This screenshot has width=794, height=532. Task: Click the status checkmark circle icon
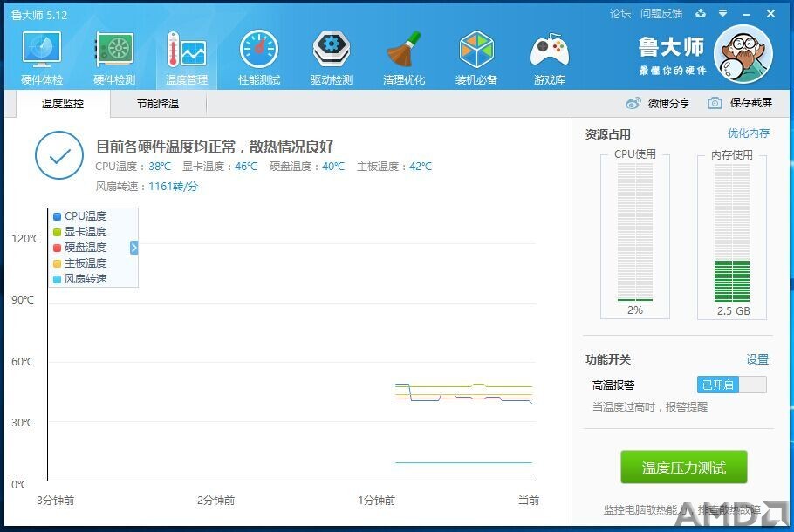click(x=59, y=155)
